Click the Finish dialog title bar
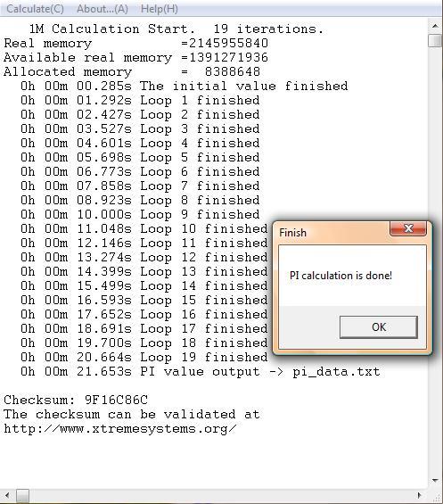Screen dimensions: 443x504 click(332, 233)
